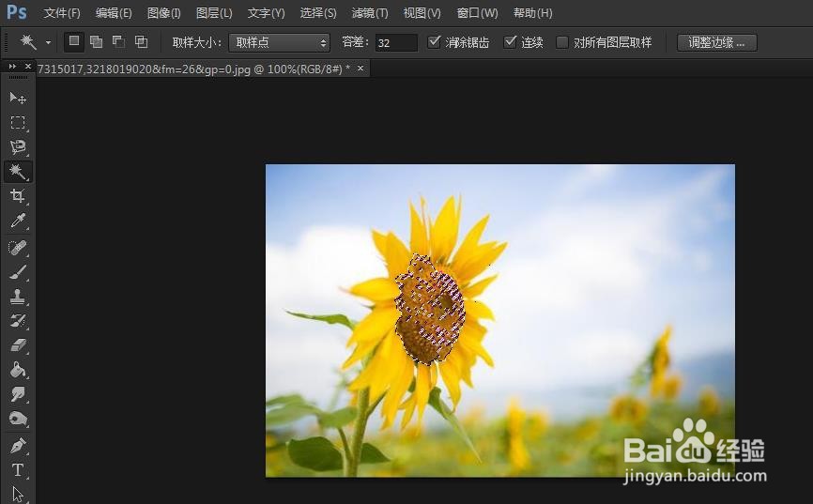The width and height of the screenshot is (813, 504).
Task: Select the Pen tool
Action: [x=18, y=446]
